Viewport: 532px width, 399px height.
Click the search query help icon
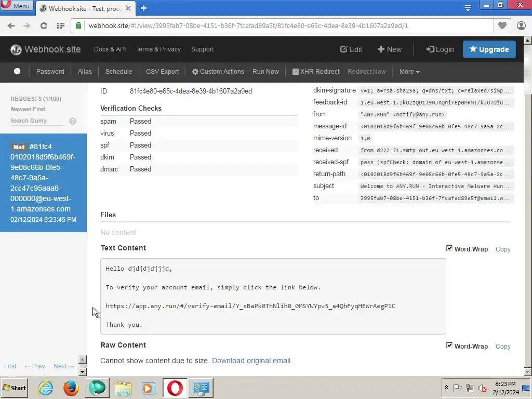[x=73, y=121]
